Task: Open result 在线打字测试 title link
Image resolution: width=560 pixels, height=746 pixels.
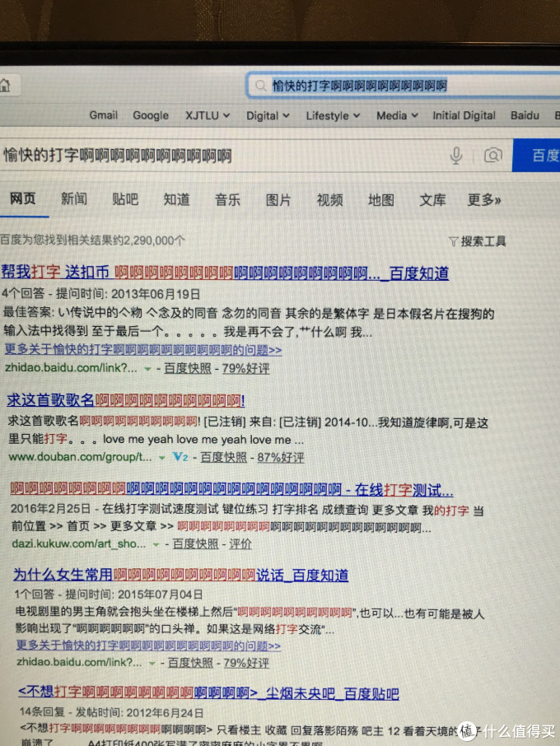Action: click(231, 489)
